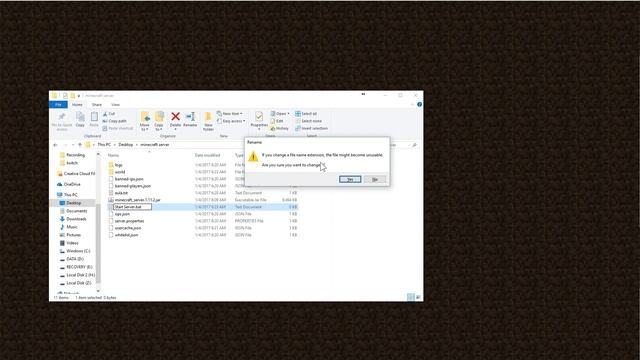The height and width of the screenshot is (360, 640).
Task: Select banned-players.json file
Action: point(130,186)
